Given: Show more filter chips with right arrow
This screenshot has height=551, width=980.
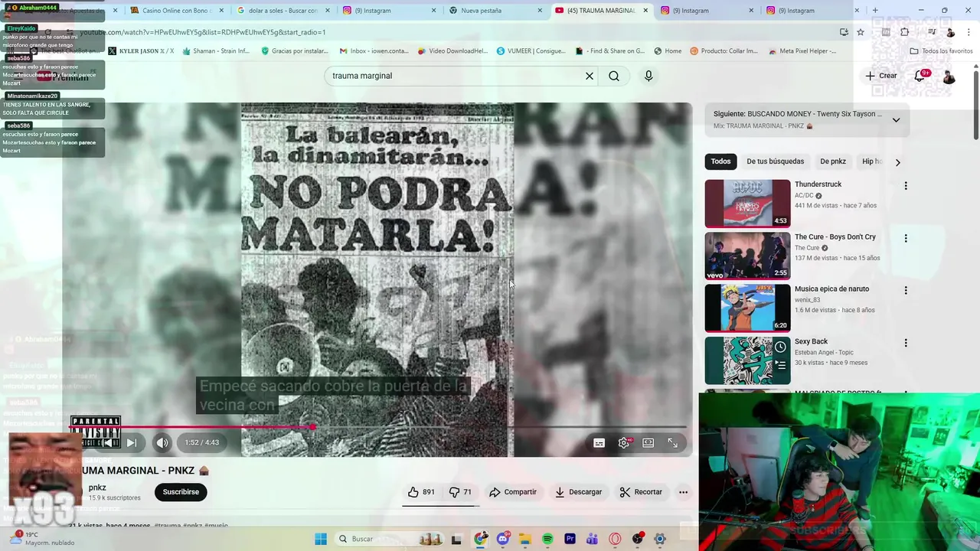Looking at the screenshot, I should (897, 161).
